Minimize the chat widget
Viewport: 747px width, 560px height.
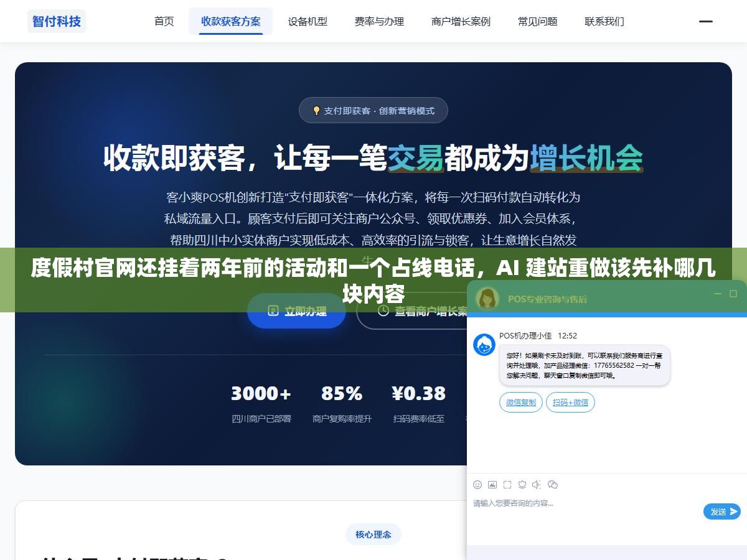click(717, 294)
